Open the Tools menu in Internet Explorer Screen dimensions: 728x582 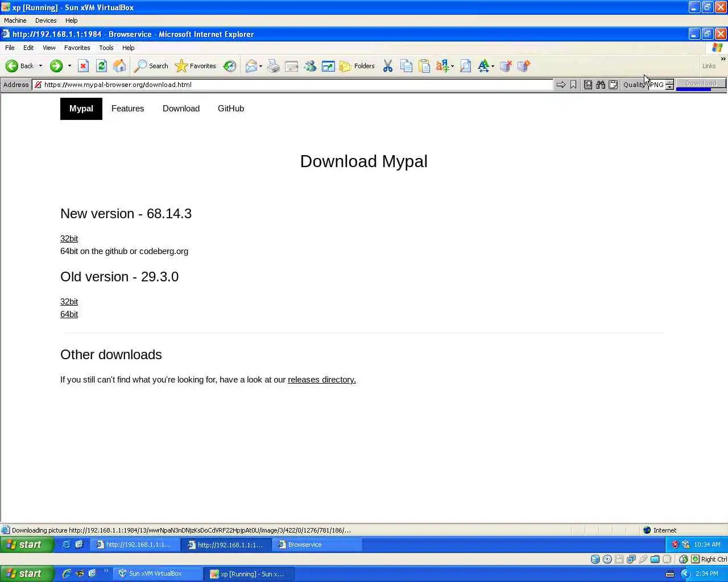point(106,48)
